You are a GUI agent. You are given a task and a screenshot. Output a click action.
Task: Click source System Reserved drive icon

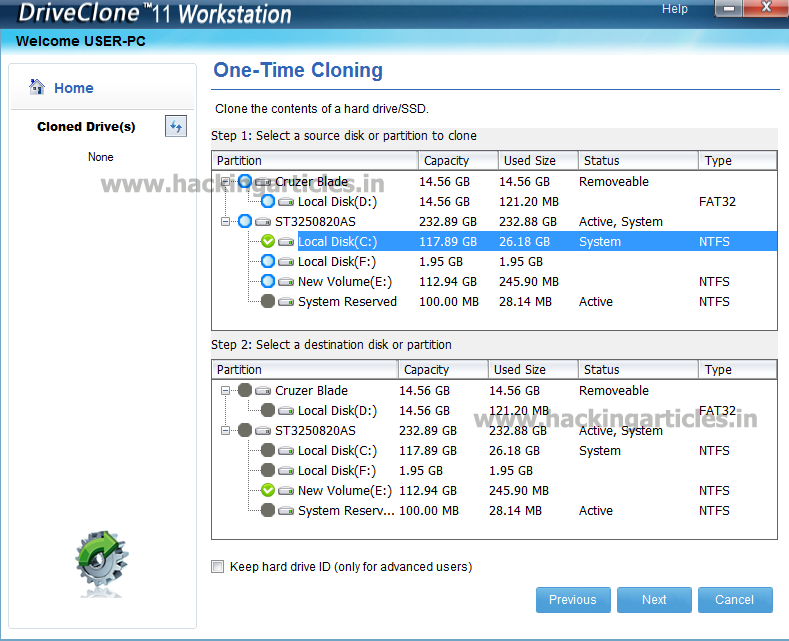286,302
